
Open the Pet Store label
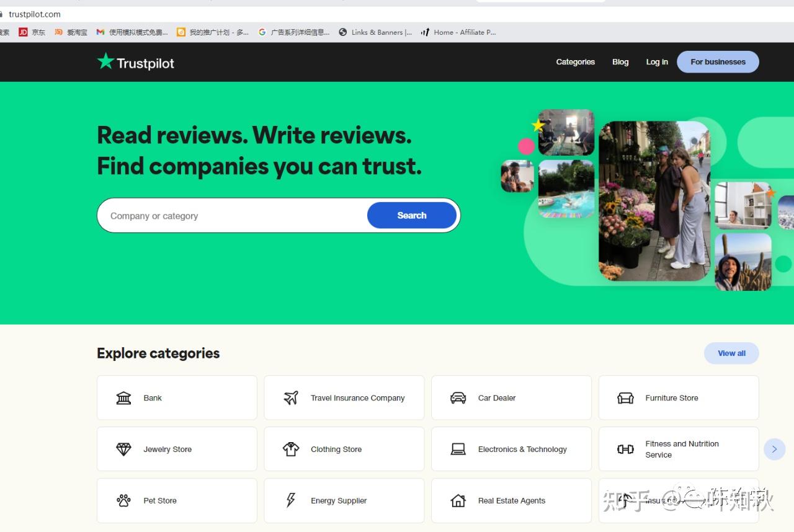[x=160, y=501]
